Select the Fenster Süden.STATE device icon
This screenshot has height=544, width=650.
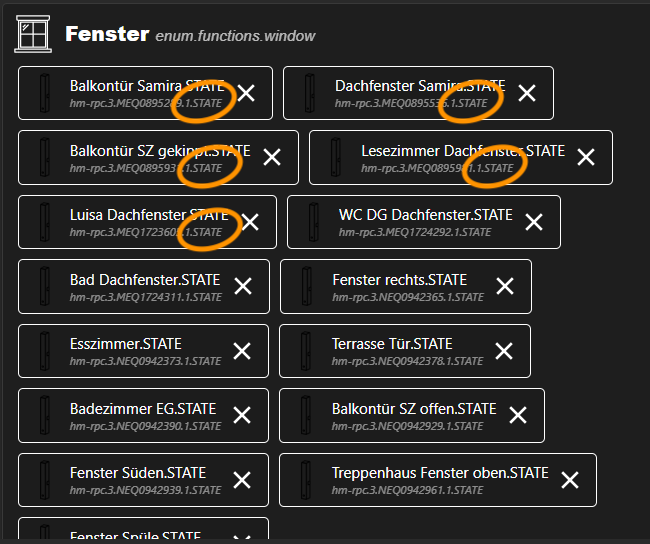point(44,480)
